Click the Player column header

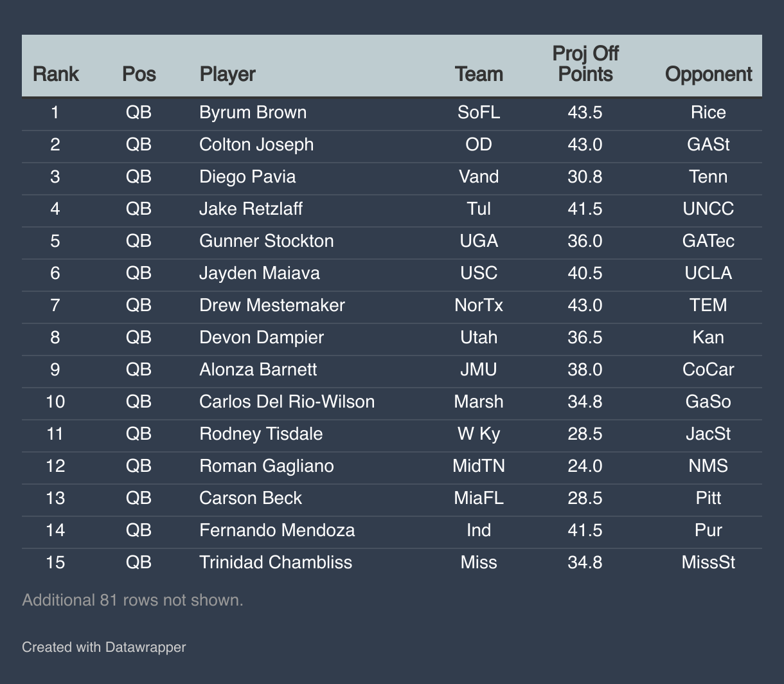[227, 74]
